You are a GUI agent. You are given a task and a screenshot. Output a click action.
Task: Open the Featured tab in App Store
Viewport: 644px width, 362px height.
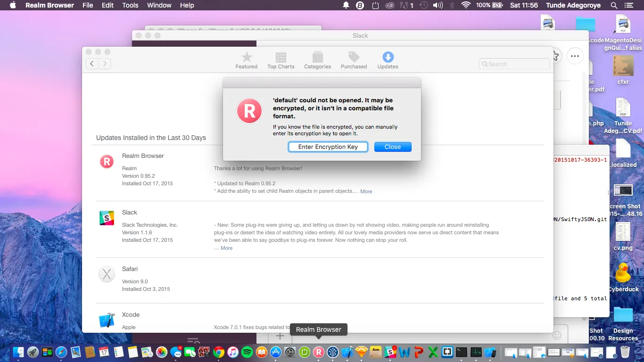pyautogui.click(x=247, y=60)
